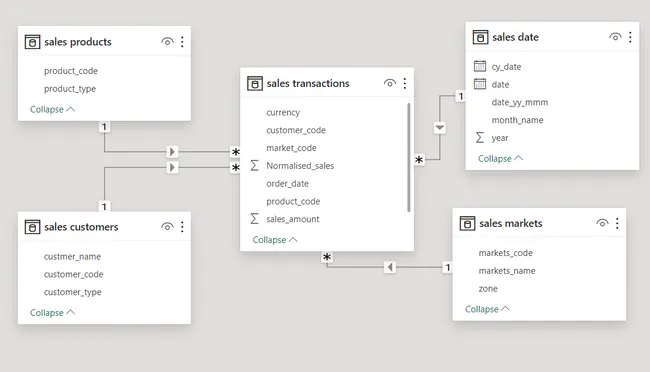Image resolution: width=650 pixels, height=372 pixels.
Task: Click the sales transactions table title
Action: (308, 83)
